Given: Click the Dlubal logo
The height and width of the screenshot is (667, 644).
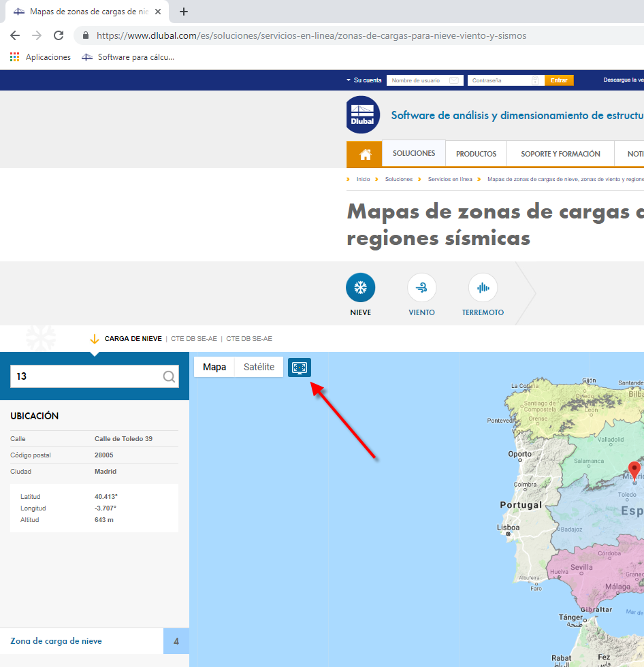Looking at the screenshot, I should 362,115.
